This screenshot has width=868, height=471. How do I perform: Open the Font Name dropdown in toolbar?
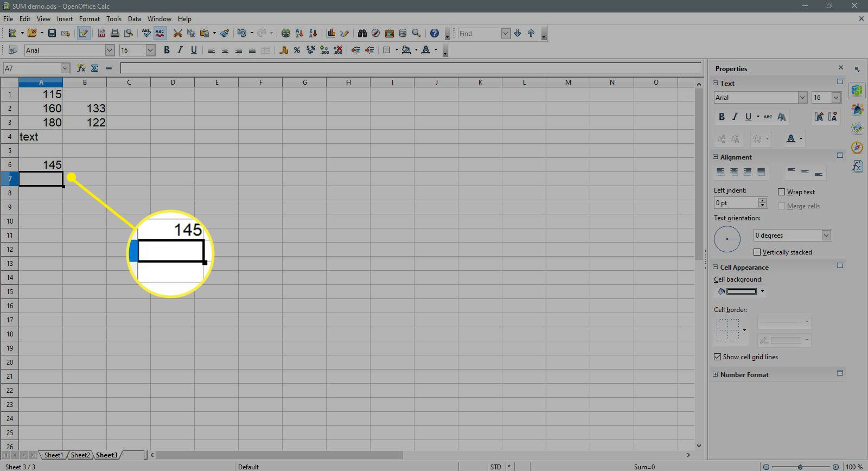110,50
